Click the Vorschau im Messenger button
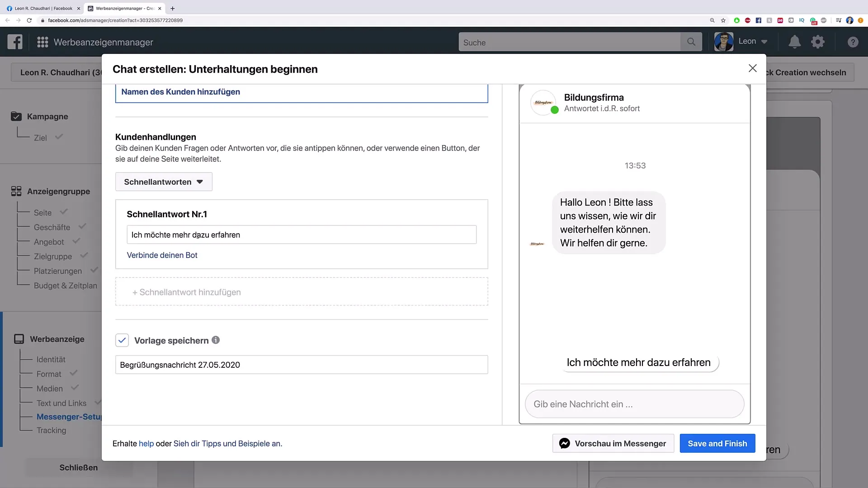 [x=613, y=443]
